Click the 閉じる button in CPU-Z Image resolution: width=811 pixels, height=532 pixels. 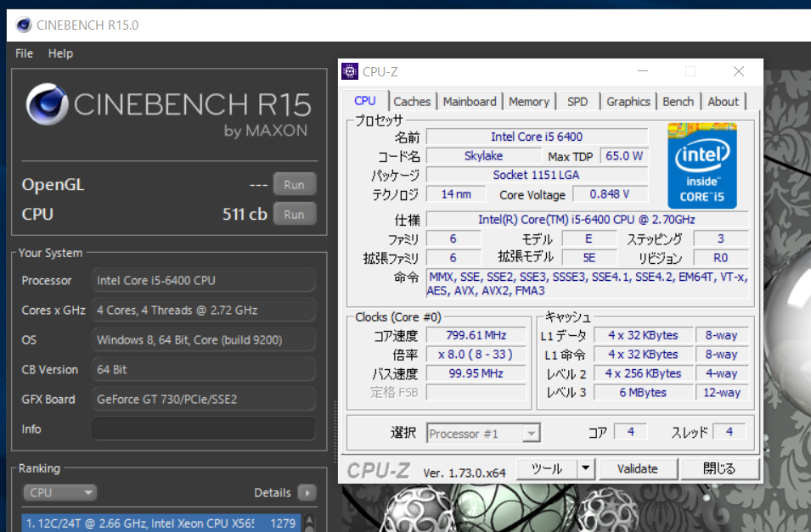point(719,469)
